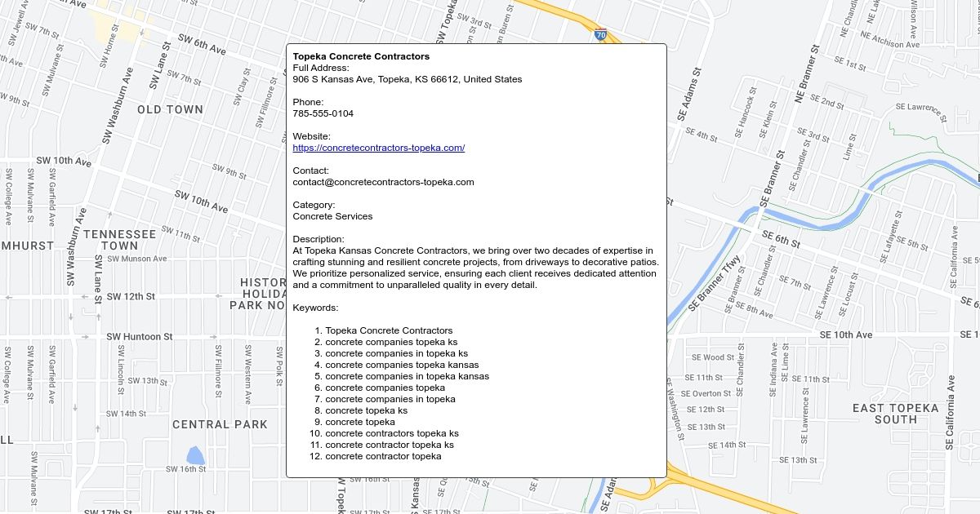Click the phone number 785-555-0104
980x514 pixels.
coord(323,113)
